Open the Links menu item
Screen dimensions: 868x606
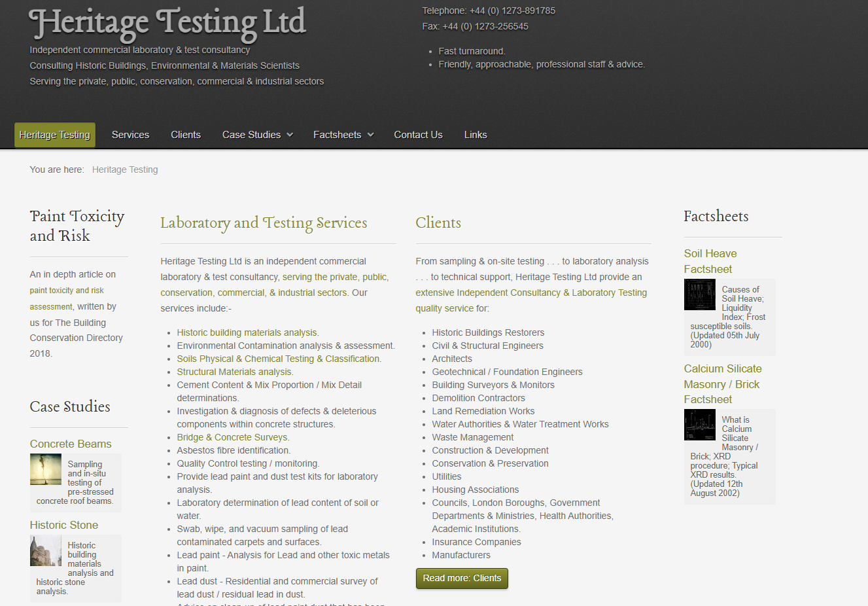click(476, 135)
